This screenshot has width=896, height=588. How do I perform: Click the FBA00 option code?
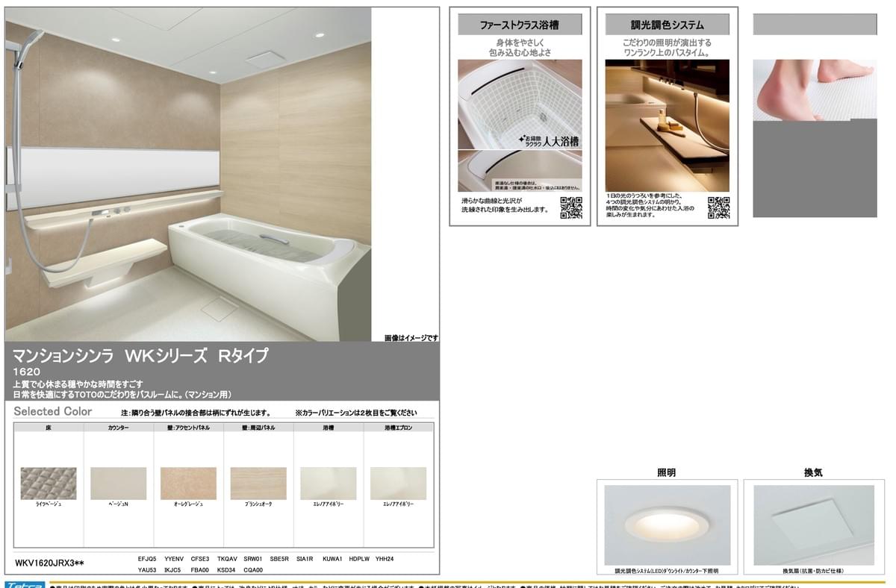tap(200, 569)
